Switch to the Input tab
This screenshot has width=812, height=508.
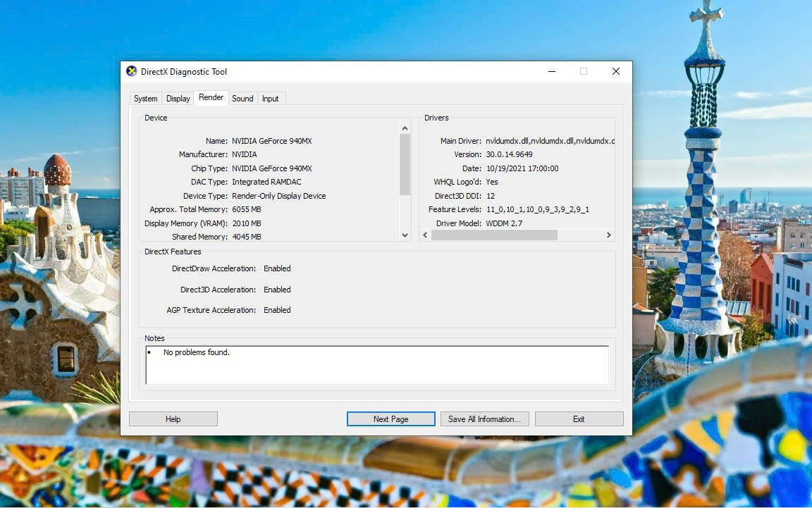coord(271,99)
